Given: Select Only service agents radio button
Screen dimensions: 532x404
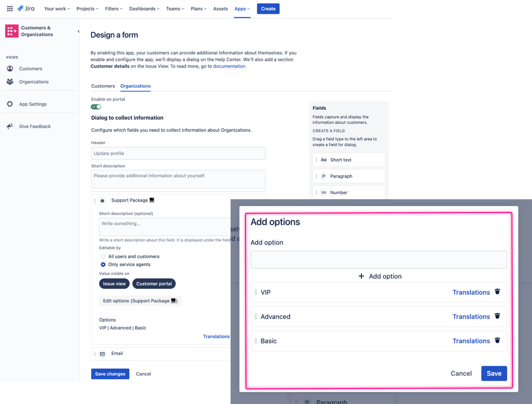Looking at the screenshot, I should 103,265.
